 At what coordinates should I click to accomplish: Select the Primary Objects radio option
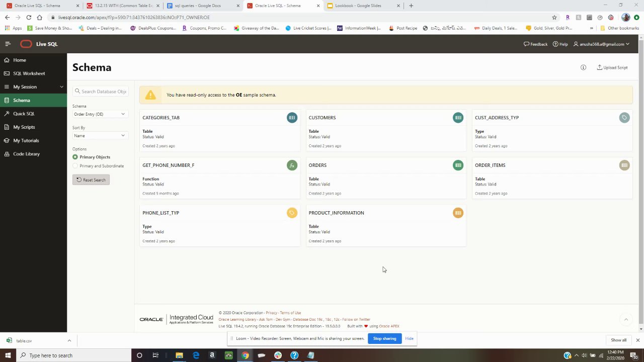(75, 157)
